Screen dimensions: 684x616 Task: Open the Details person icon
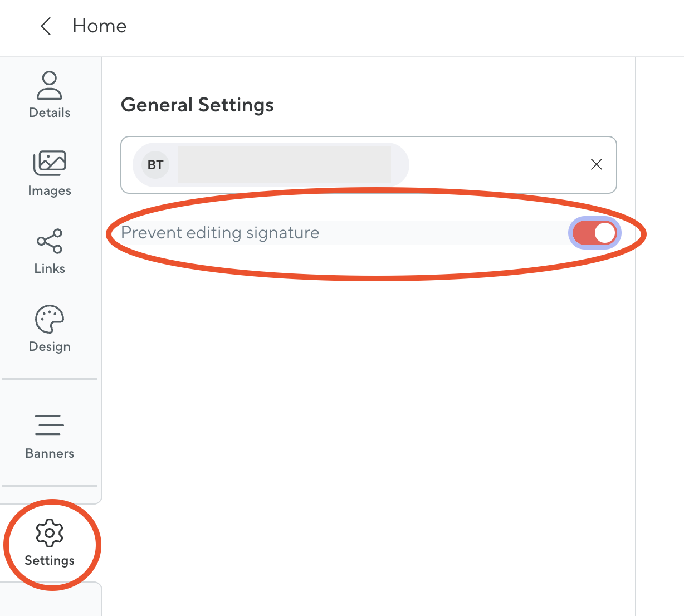50,85
